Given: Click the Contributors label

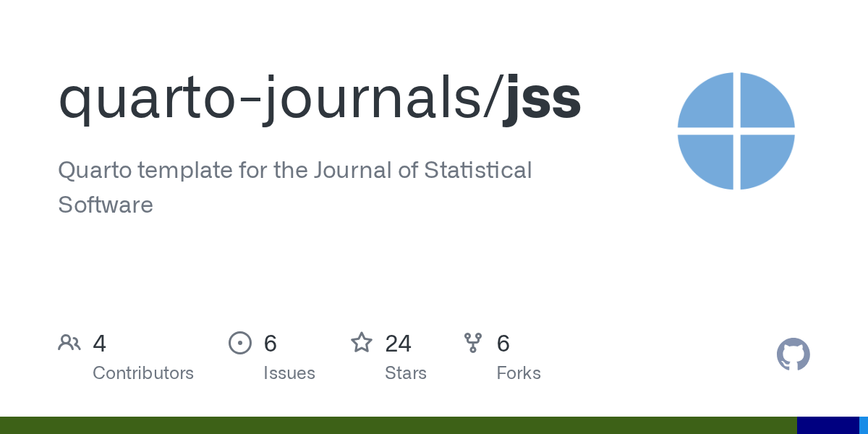Looking at the screenshot, I should pos(143,373).
